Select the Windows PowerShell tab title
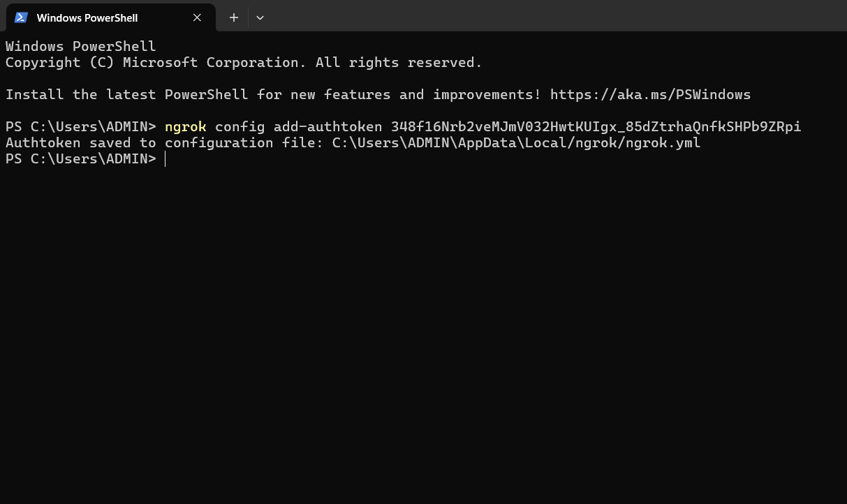 tap(87, 17)
